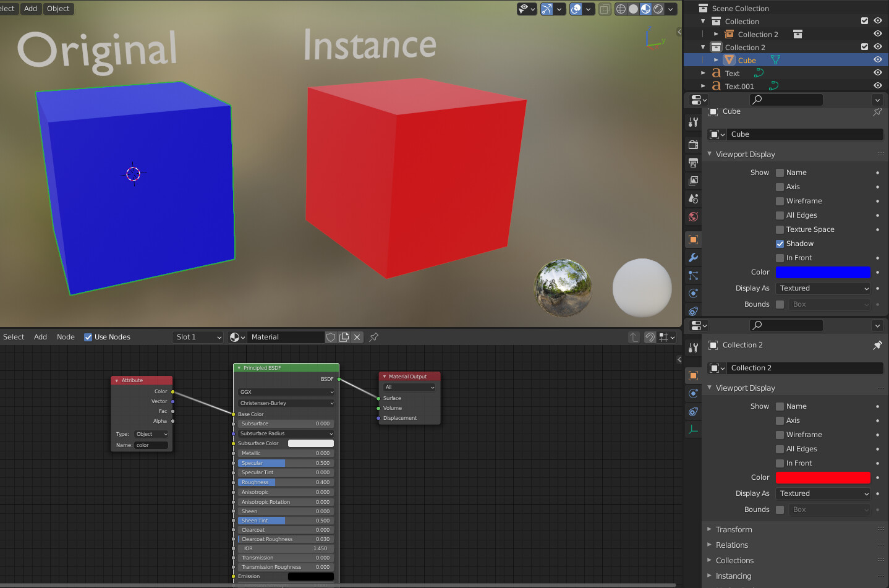This screenshot has width=889, height=588.
Task: Open the Render properties tab
Action: click(x=693, y=145)
